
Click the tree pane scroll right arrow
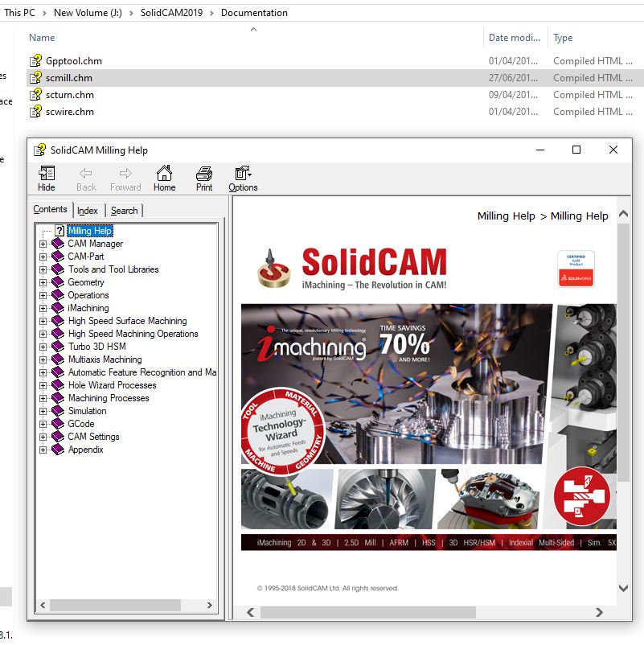[x=210, y=605]
